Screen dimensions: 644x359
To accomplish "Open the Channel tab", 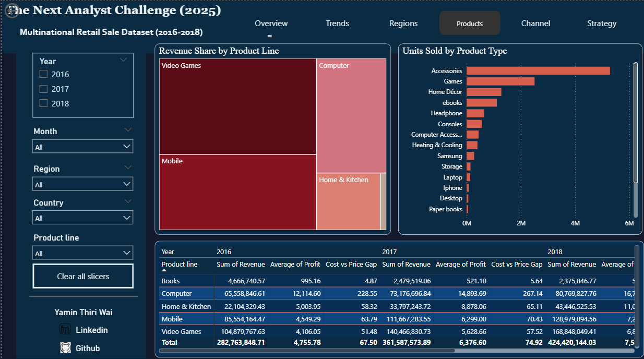I will pos(535,23).
